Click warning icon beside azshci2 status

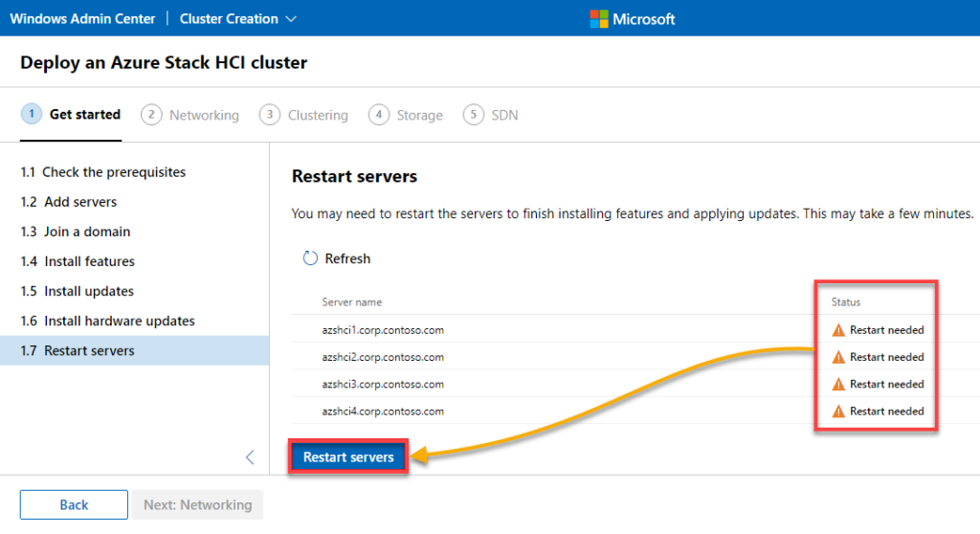point(838,357)
